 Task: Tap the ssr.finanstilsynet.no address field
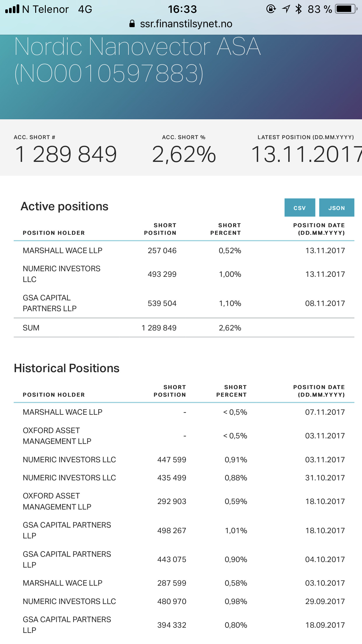point(186,24)
